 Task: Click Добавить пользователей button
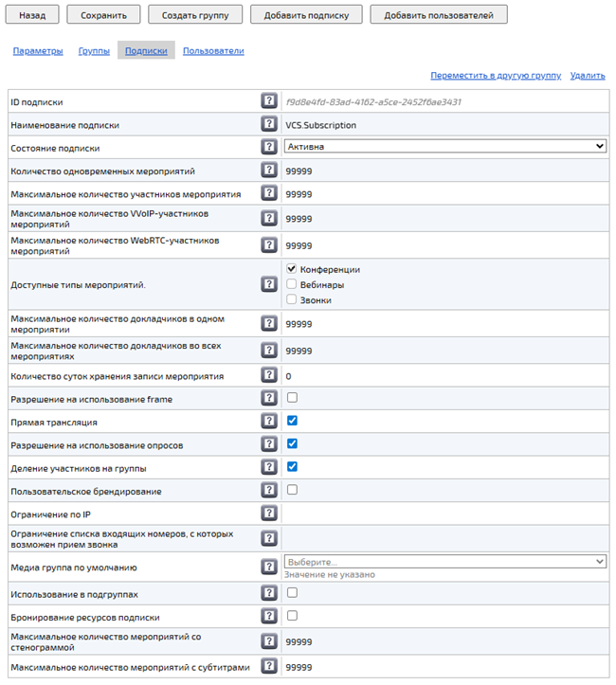[x=439, y=15]
